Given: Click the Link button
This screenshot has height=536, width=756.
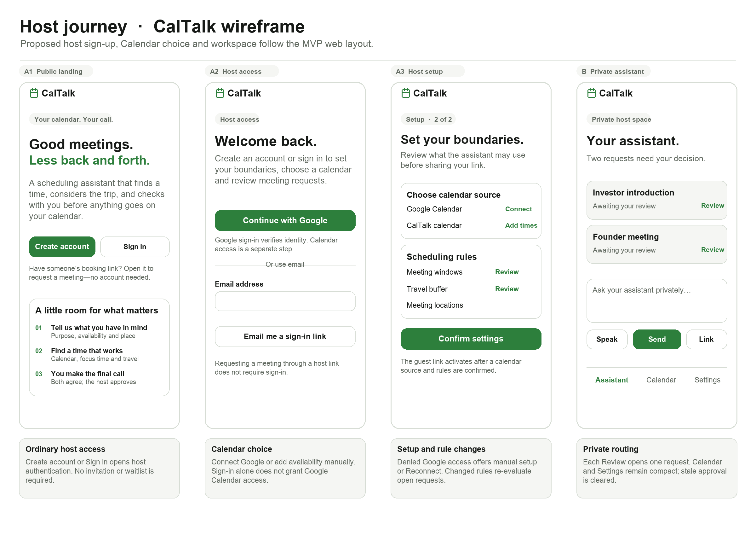Looking at the screenshot, I should (x=706, y=339).
